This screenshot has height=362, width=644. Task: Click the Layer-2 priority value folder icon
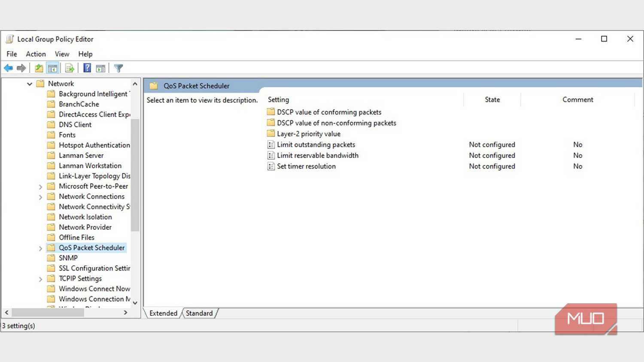point(271,134)
